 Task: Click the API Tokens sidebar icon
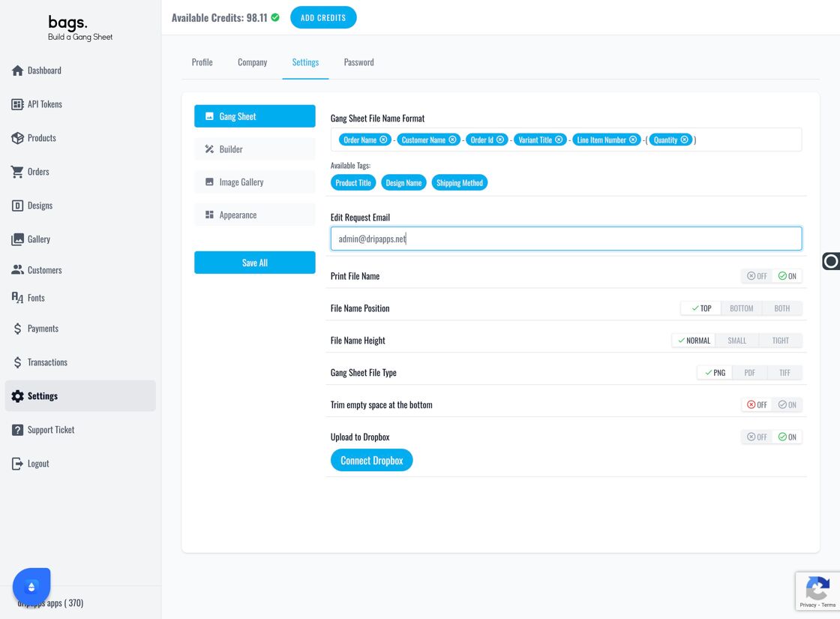18,104
